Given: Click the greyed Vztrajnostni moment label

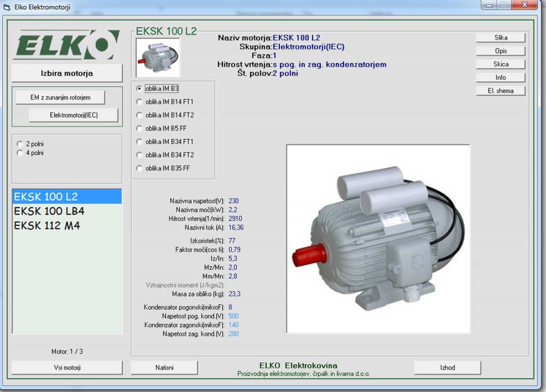Looking at the screenshot, I should [184, 285].
